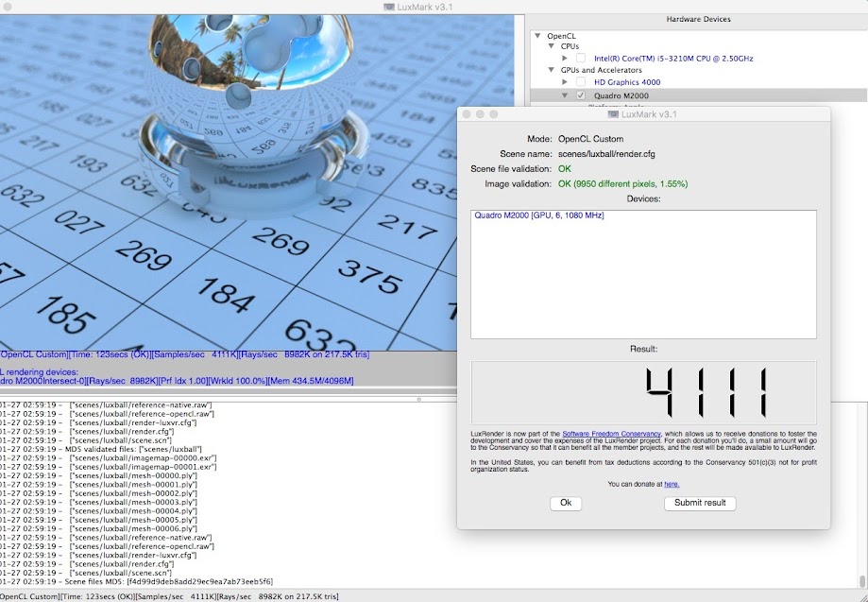Click the 'GPUs and Accelerators' label
868x602 pixels.
click(x=602, y=70)
